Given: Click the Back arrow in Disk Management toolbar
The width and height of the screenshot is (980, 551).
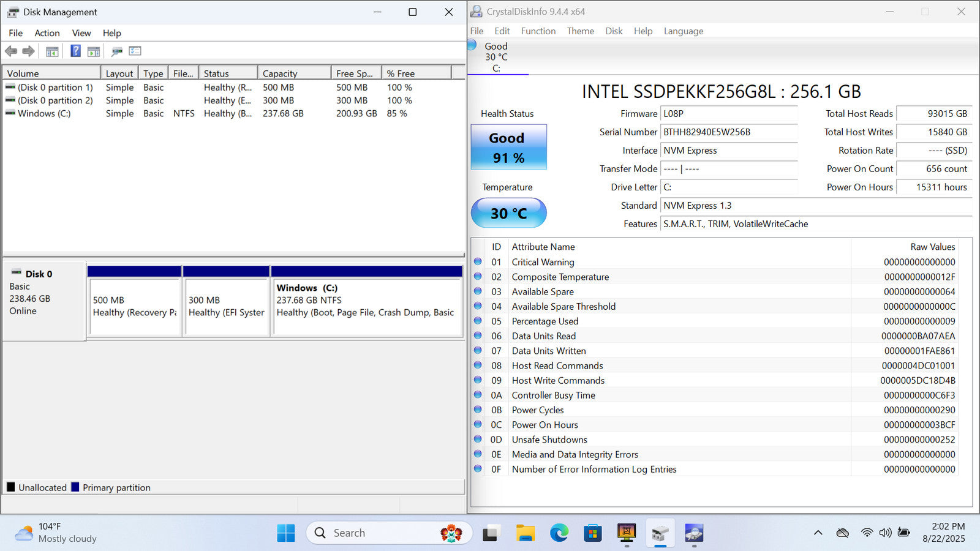Looking at the screenshot, I should tap(11, 51).
